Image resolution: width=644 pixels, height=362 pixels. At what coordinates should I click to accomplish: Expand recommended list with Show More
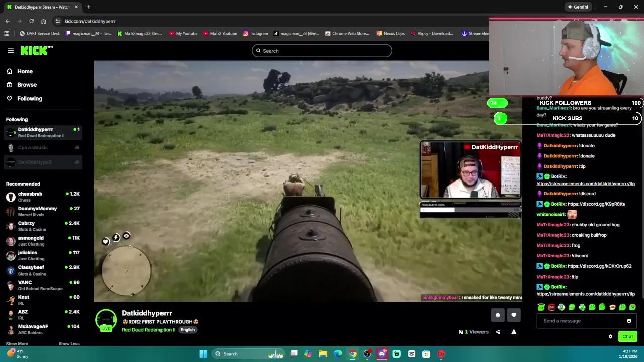[17, 344]
